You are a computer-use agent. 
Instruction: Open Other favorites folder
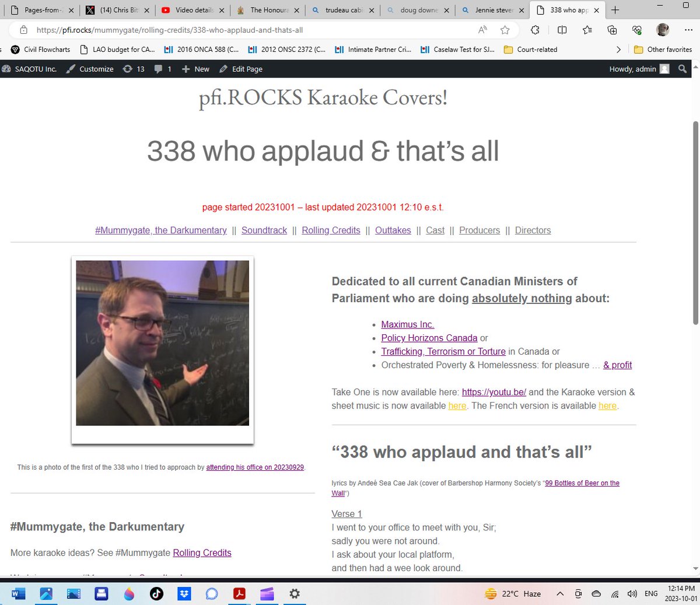663,50
